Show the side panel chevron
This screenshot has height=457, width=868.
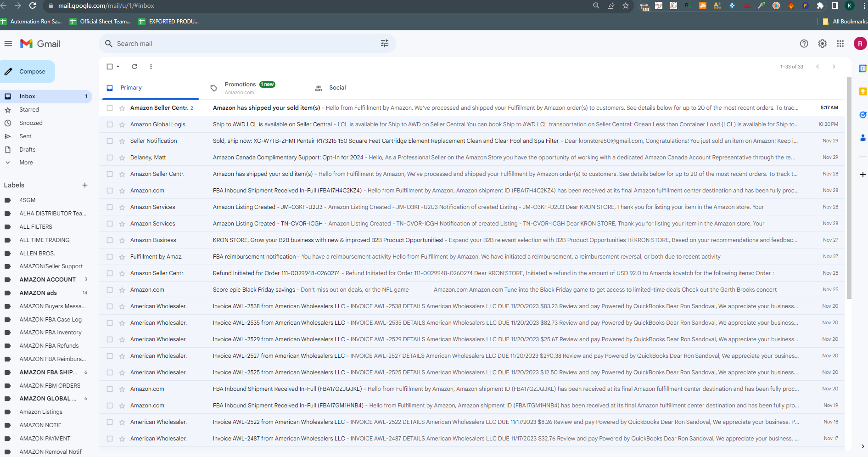pyautogui.click(x=862, y=446)
